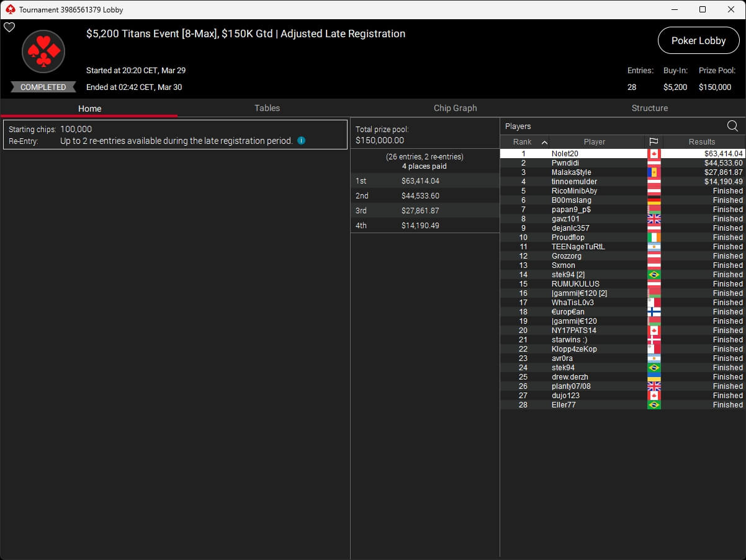Click the Poker Lobby button
Viewport: 746px width, 560px height.
point(698,41)
